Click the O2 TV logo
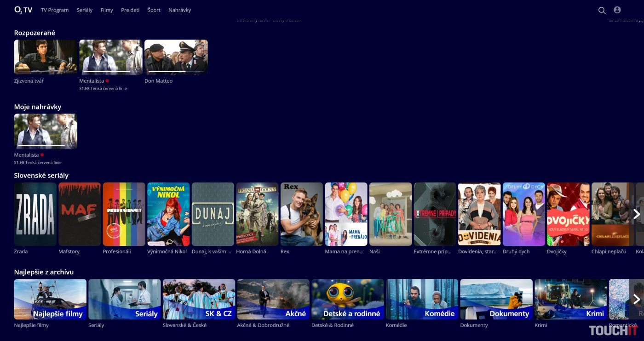The image size is (644, 341). pos(23,10)
